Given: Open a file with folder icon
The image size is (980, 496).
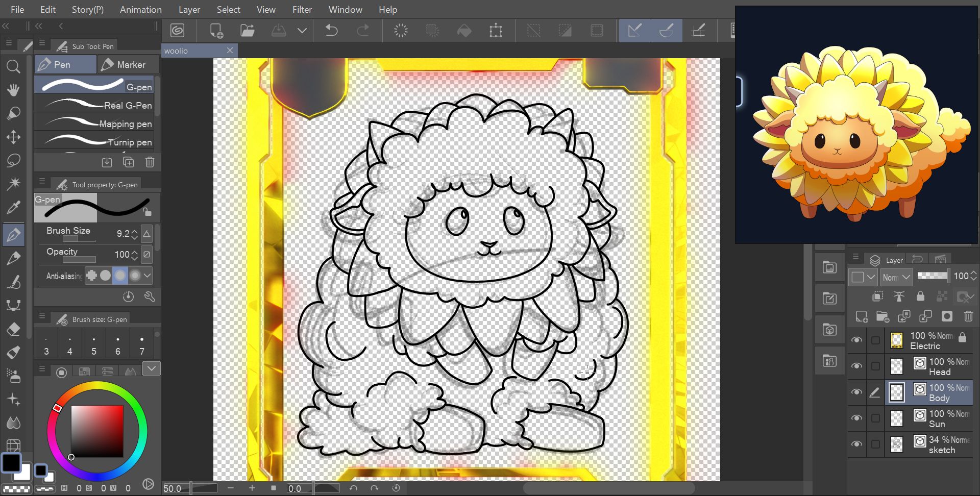Looking at the screenshot, I should pyautogui.click(x=248, y=31).
